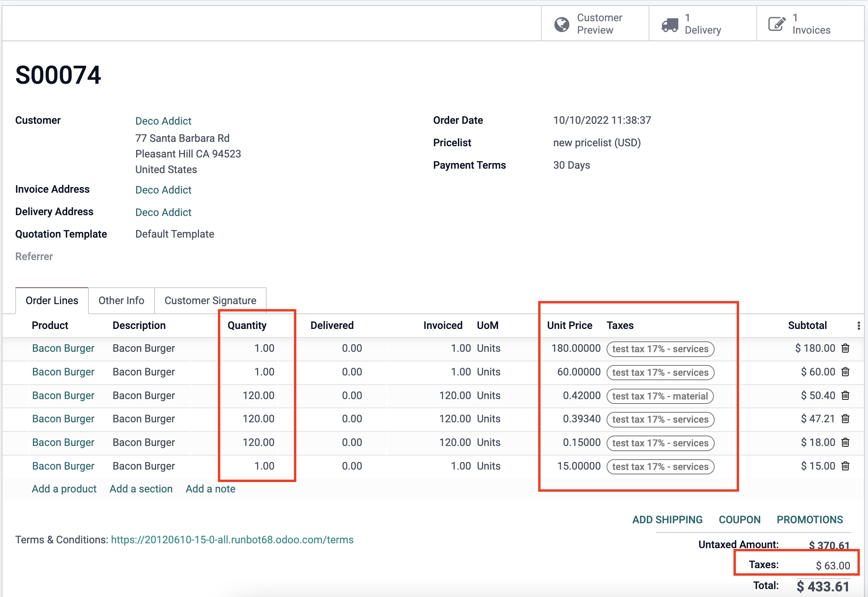Viewport: 868px width, 597px height.
Task: Click Add a section link
Action: (x=141, y=489)
